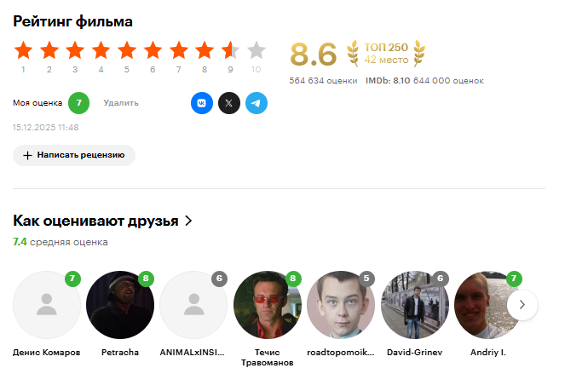Open Течис Травоманов profile picture
This screenshot has height=391, width=588.
(x=268, y=305)
